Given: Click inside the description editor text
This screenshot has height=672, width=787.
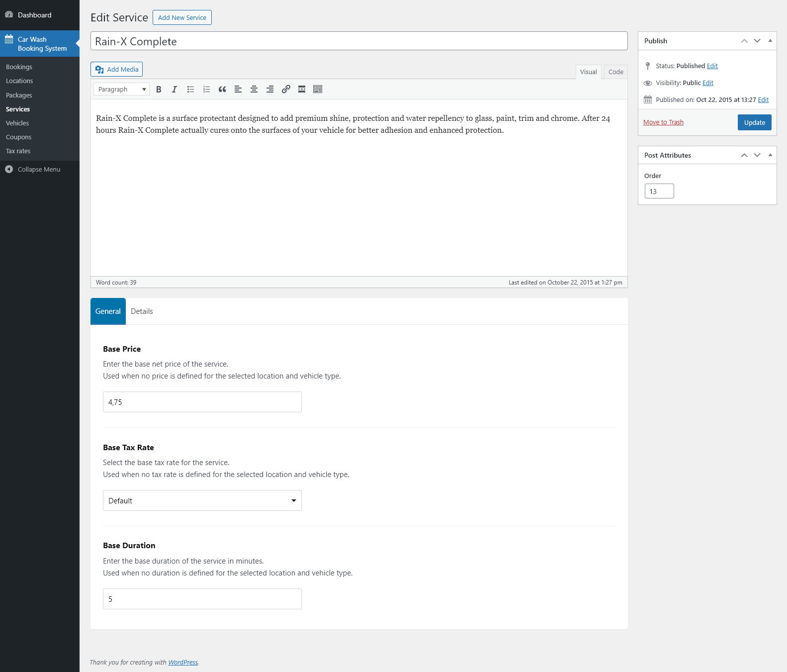Looking at the screenshot, I should point(353,124).
